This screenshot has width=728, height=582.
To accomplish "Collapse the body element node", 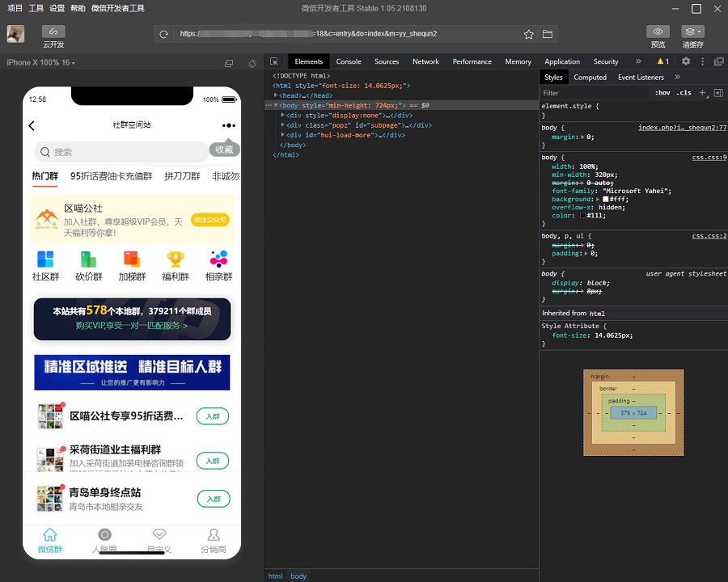I will point(276,105).
